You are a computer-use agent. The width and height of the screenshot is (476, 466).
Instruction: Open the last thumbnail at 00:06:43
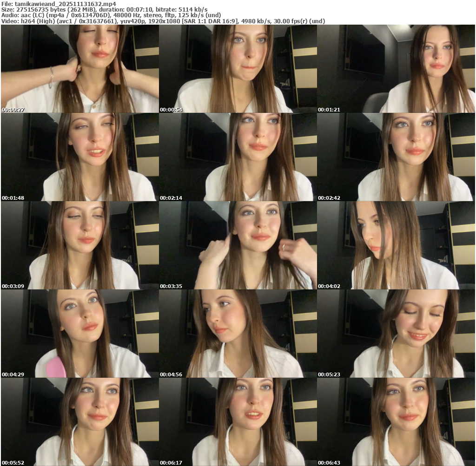pyautogui.click(x=396, y=422)
